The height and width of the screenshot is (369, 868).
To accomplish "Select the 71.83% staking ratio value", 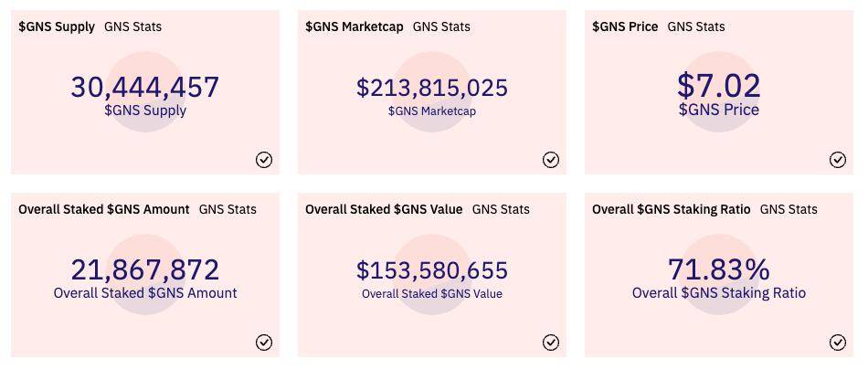I will point(718,269).
